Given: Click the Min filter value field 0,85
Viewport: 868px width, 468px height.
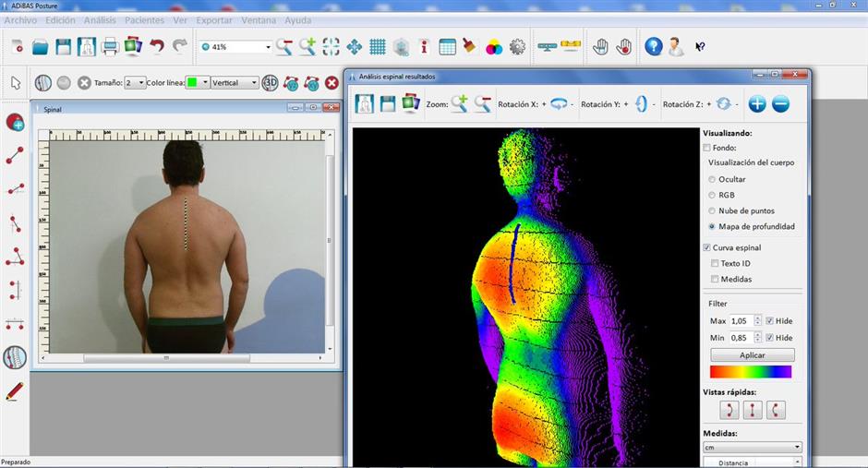Looking at the screenshot, I should (741, 338).
